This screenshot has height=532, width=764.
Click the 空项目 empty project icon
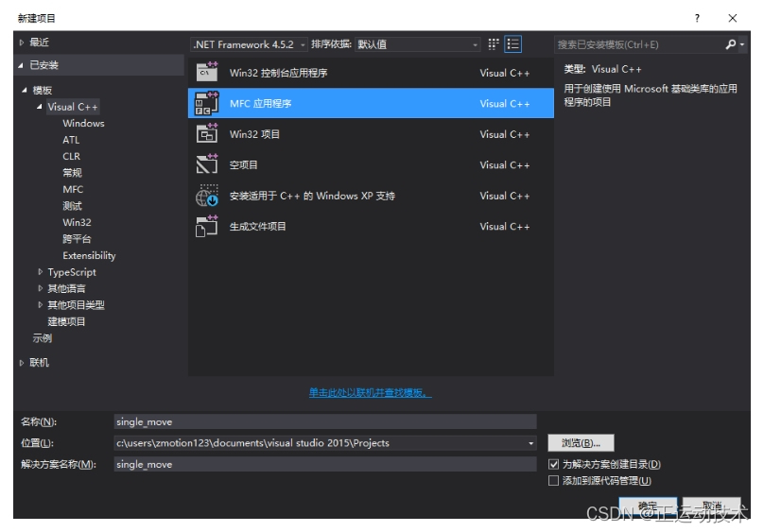206,164
